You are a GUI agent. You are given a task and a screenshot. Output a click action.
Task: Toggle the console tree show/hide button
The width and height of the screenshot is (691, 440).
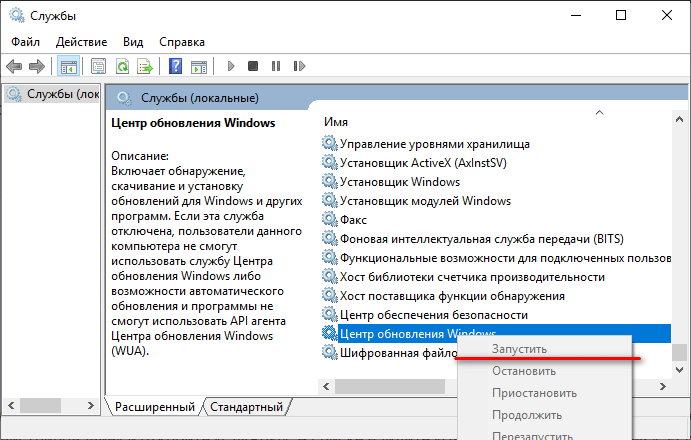click(x=68, y=67)
